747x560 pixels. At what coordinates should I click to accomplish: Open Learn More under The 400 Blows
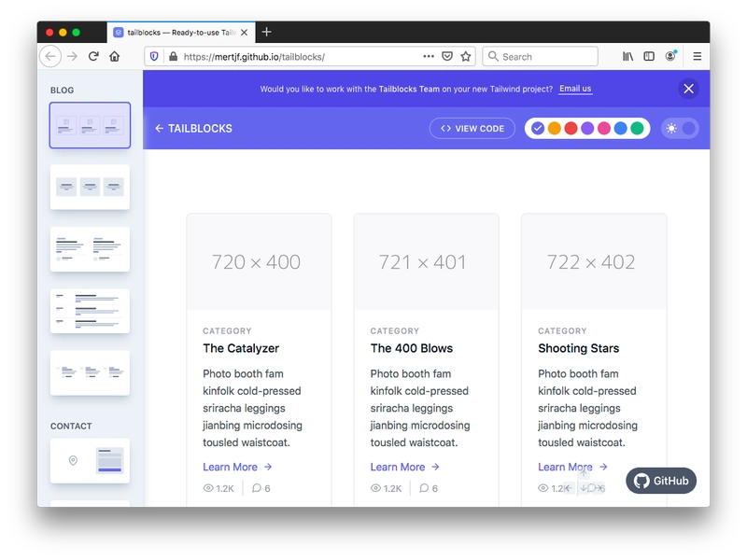405,468
